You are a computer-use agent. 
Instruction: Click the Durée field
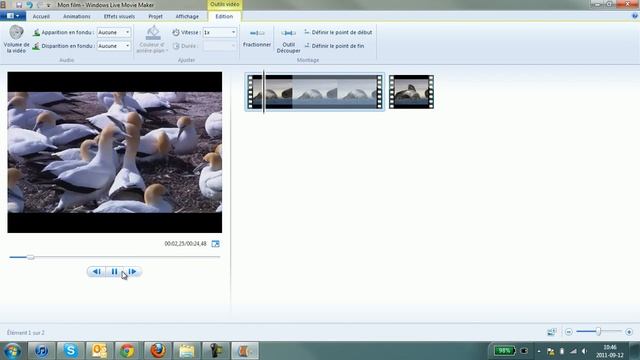pos(220,46)
